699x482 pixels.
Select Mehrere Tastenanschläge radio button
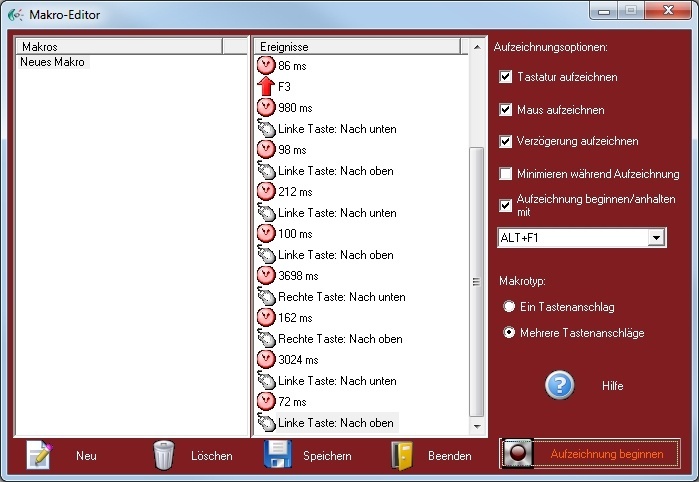tap(509, 332)
